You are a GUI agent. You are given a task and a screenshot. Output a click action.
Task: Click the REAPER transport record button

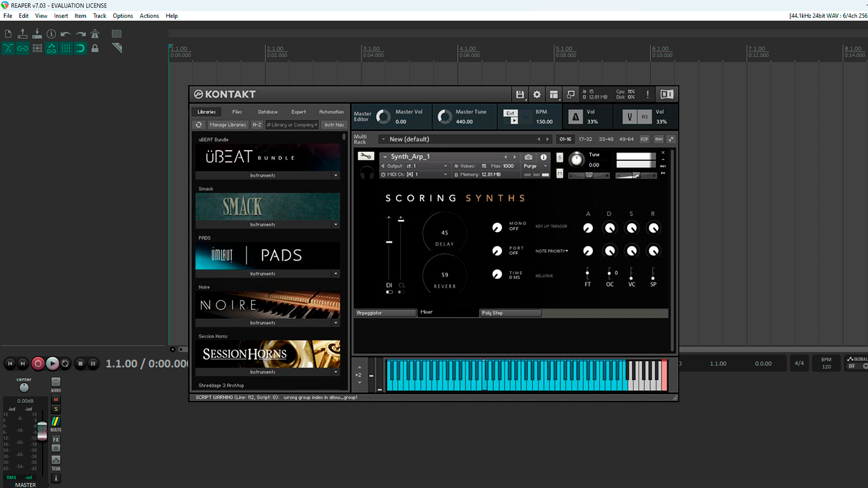[37, 363]
